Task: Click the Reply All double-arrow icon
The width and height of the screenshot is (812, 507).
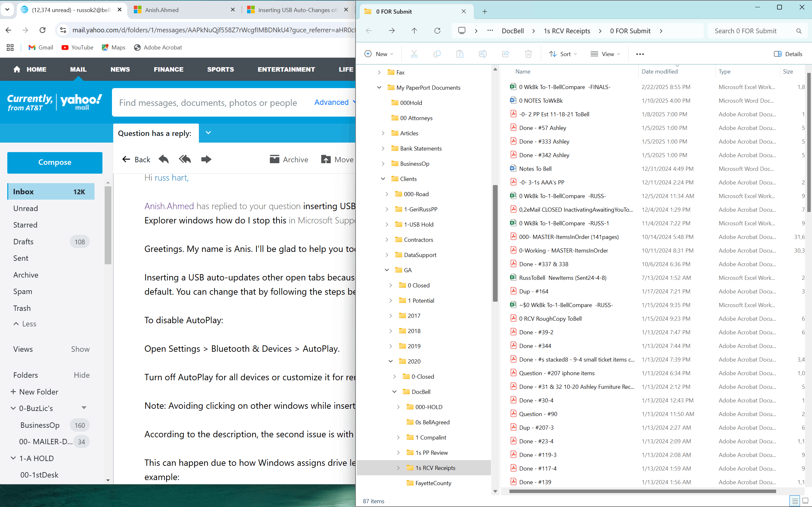Action: 185,159
